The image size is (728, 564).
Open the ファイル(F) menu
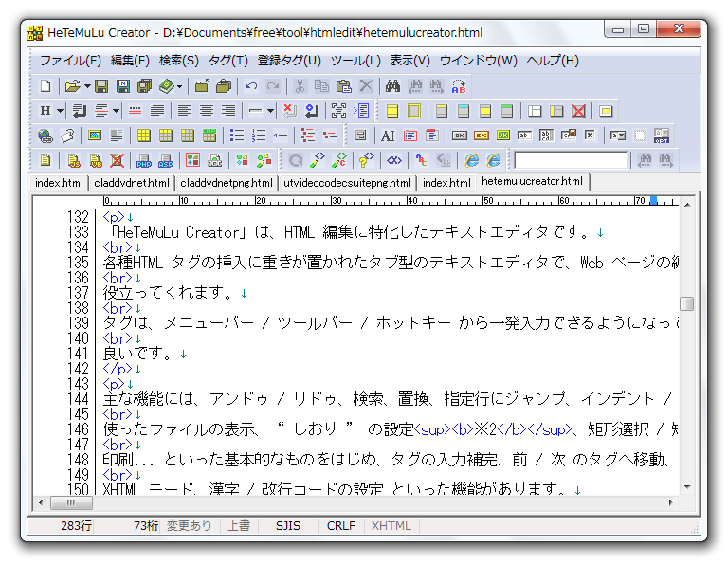point(70,61)
